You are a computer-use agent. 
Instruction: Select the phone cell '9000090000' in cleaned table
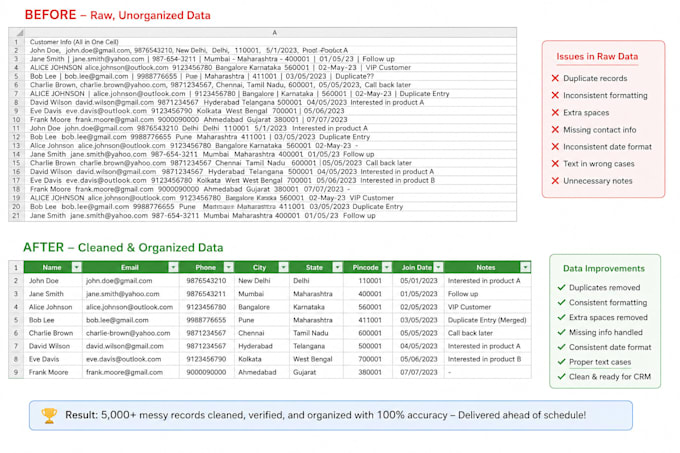click(206, 372)
